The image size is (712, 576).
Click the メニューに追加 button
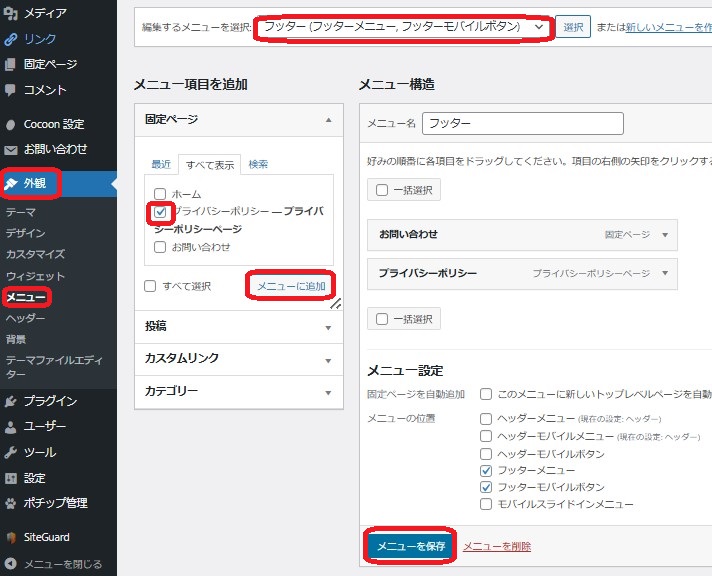click(291, 286)
